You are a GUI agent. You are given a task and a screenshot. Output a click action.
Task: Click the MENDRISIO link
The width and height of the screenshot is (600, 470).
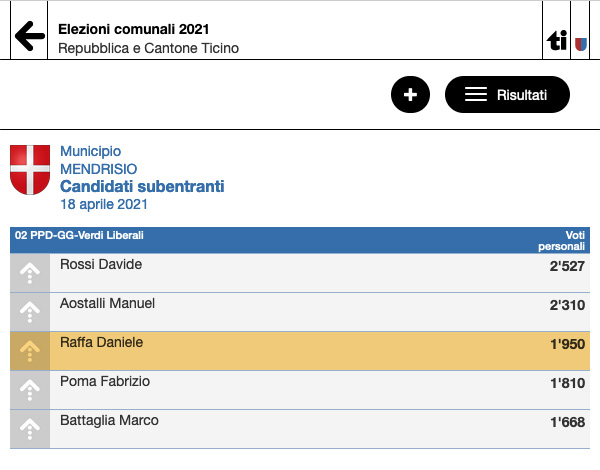pos(99,169)
